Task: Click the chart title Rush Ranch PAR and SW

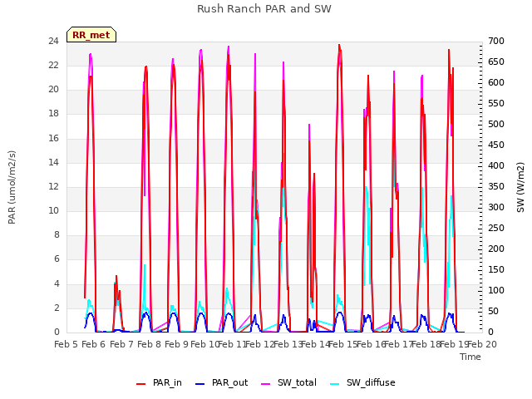Action: pyautogui.click(x=264, y=9)
